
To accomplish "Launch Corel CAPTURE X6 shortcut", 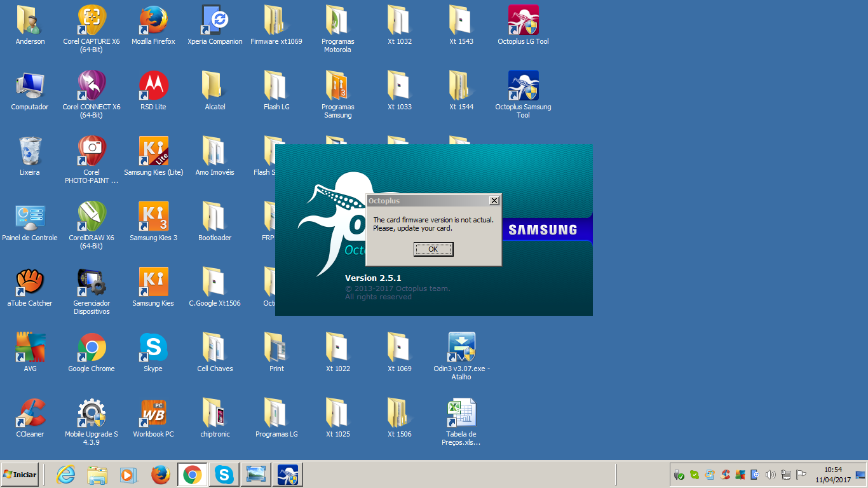I will point(92,29).
